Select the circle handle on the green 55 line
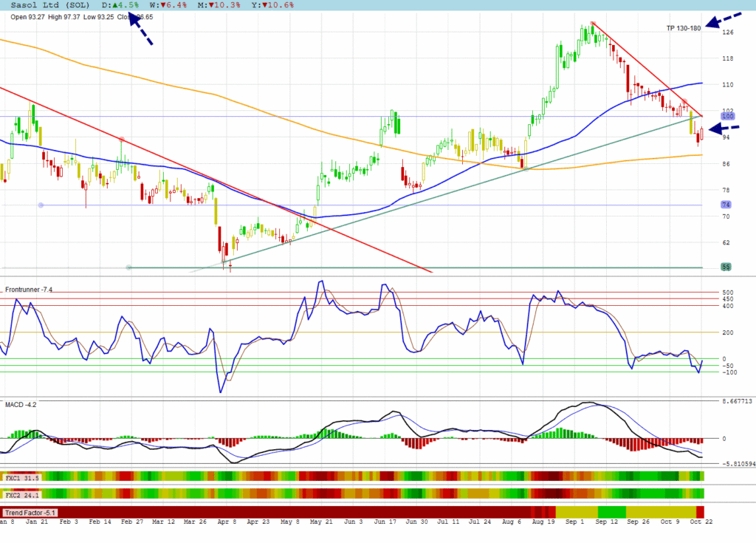Image resolution: width=756 pixels, height=543 pixels. 128,267
